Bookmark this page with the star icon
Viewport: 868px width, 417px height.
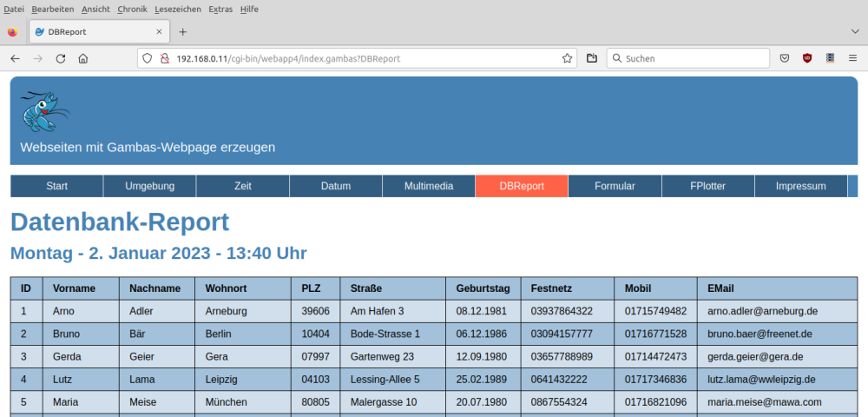pyautogui.click(x=568, y=58)
